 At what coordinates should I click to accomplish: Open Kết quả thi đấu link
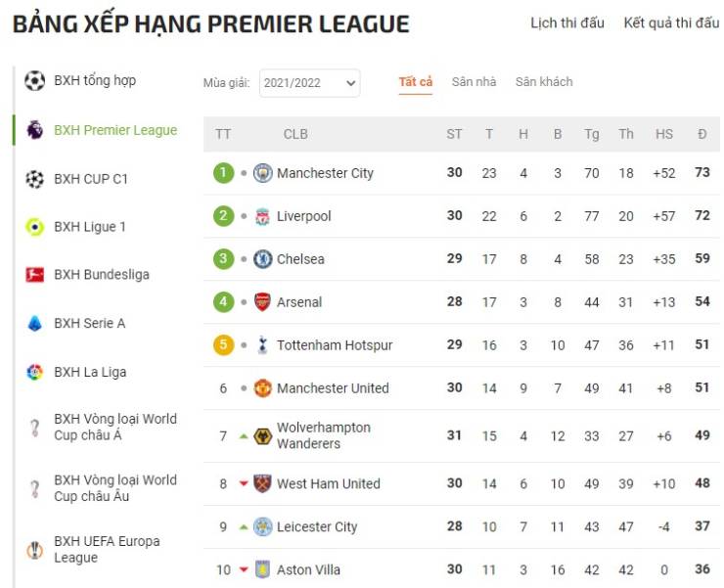(671, 23)
